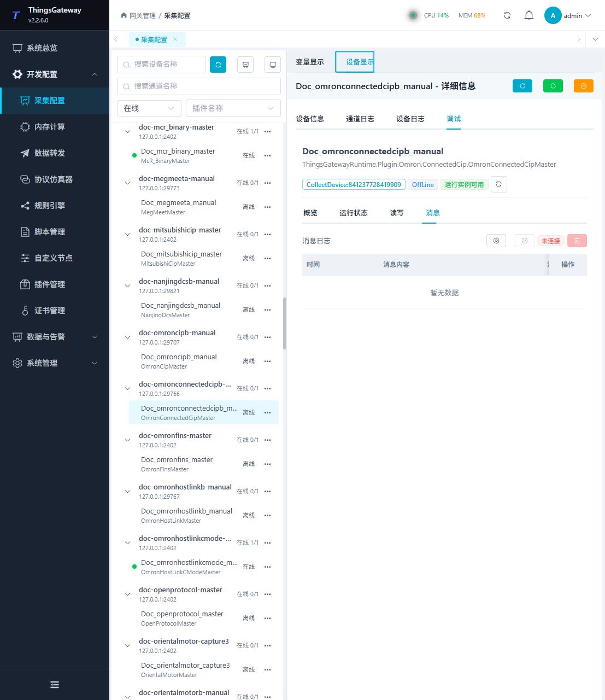Open the 设备日志 tab
The width and height of the screenshot is (605, 700).
tap(410, 119)
